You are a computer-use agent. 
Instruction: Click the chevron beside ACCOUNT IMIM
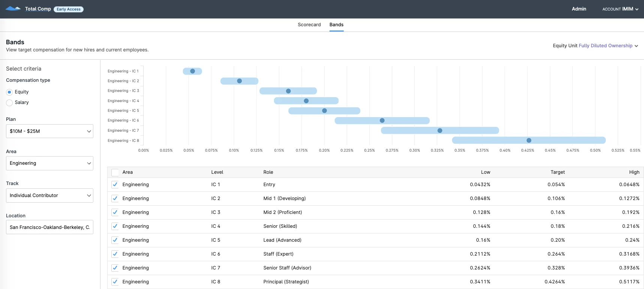click(637, 9)
